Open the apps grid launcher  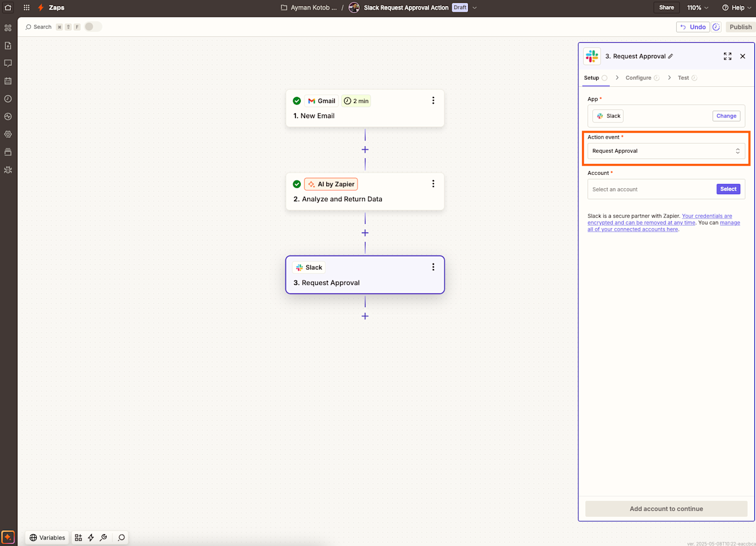click(x=26, y=8)
